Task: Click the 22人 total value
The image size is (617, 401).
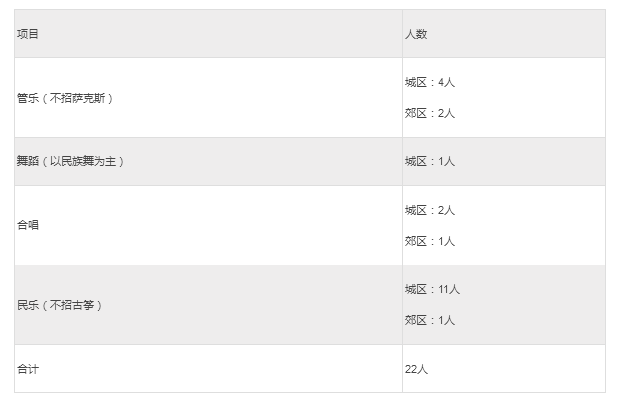Action: tap(416, 369)
